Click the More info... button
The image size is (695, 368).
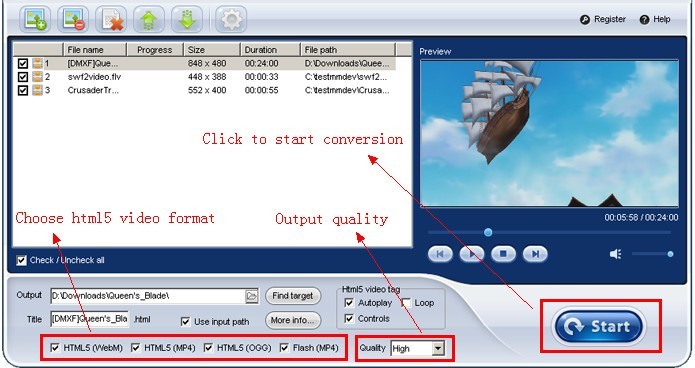(x=293, y=320)
